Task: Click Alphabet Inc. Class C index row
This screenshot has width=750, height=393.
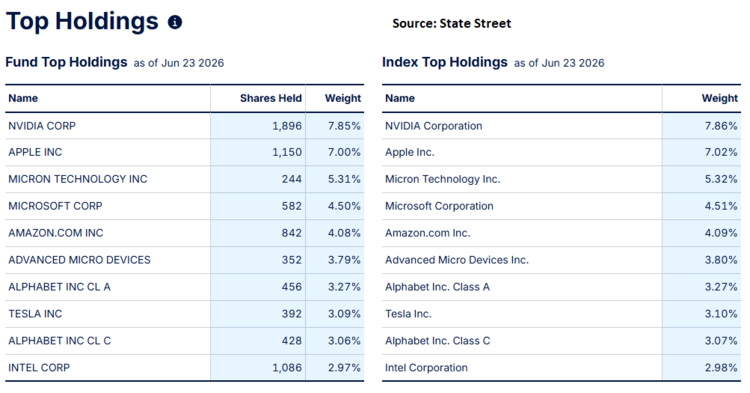Action: [438, 340]
